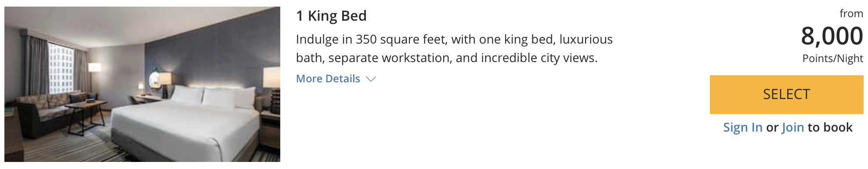Follow the Sign In link

click(743, 128)
